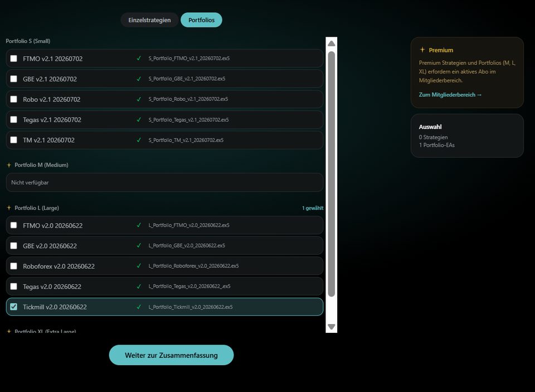The width and height of the screenshot is (535, 392).
Task: Click the Portfolio S (Small) heading
Action: pyautogui.click(x=28, y=41)
